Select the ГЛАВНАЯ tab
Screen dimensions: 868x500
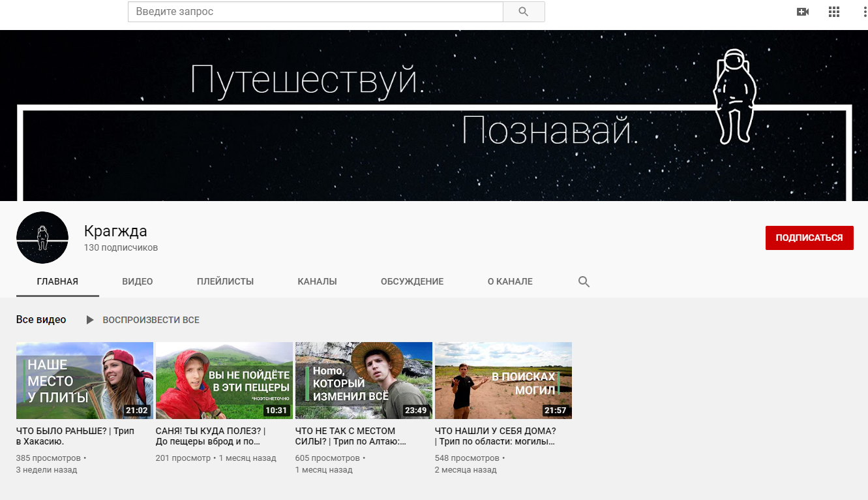tap(57, 282)
